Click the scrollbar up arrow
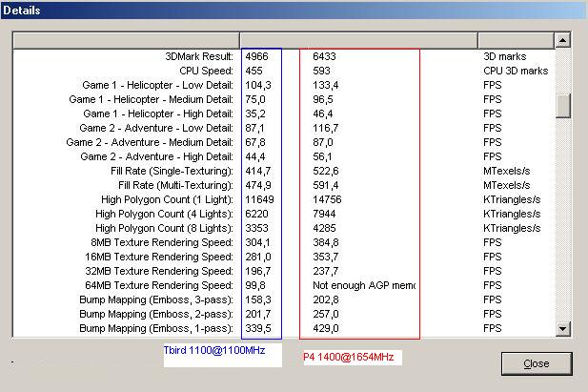The image size is (588, 392). pos(563,40)
